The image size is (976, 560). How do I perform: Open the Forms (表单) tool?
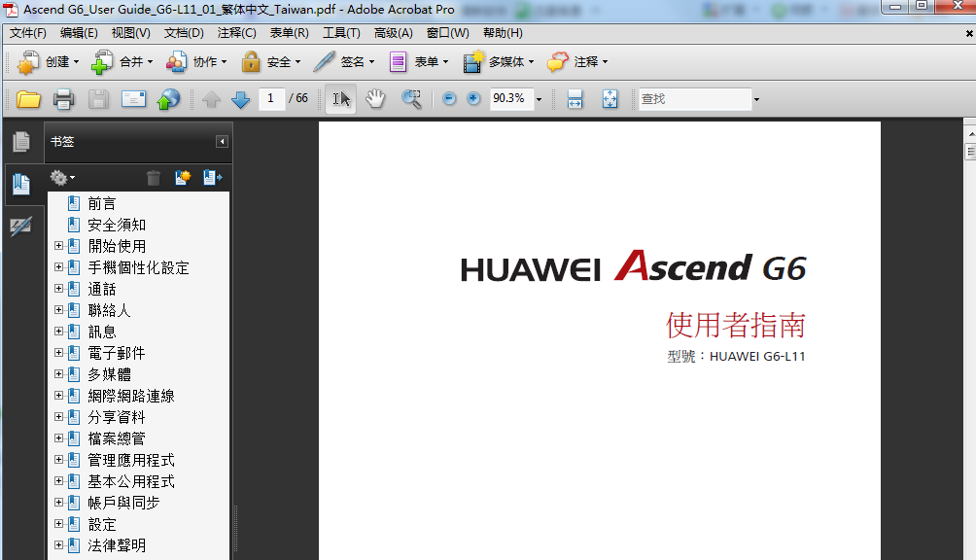418,62
